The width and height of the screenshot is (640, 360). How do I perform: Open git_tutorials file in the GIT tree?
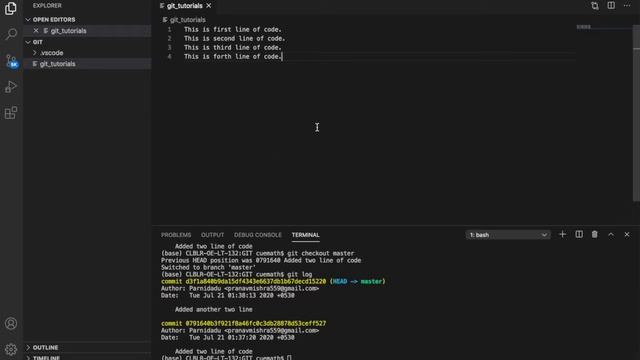click(87, 64)
